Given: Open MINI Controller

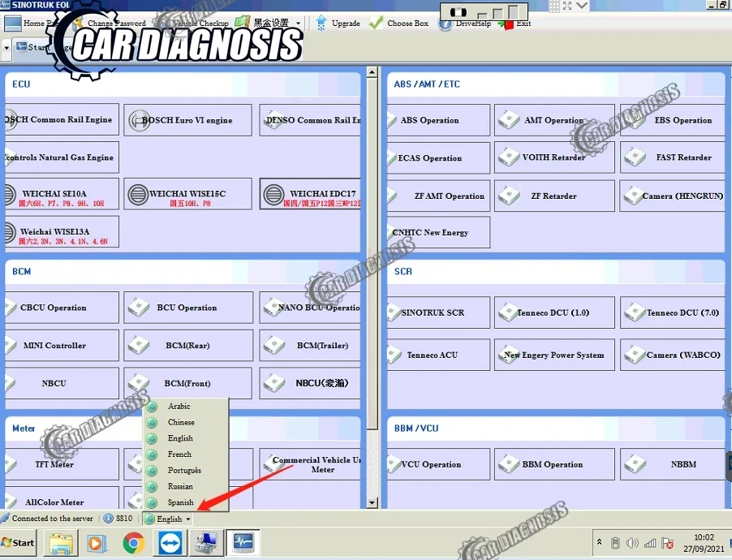Looking at the screenshot, I should [62, 346].
